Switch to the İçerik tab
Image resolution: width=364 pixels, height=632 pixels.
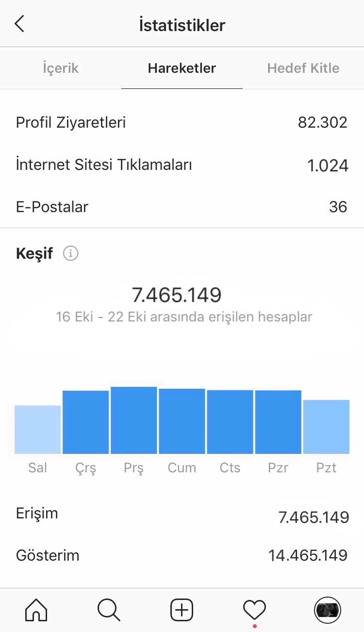[x=61, y=68]
